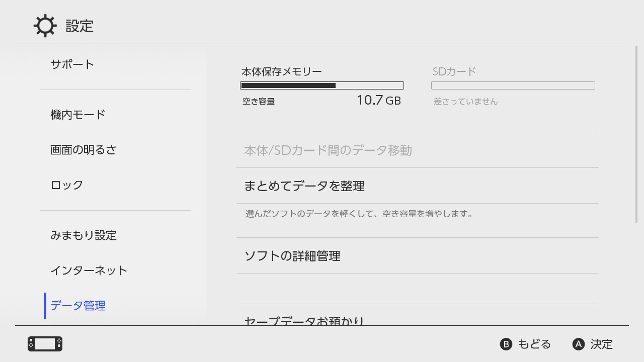The width and height of the screenshot is (644, 362).
Task: Open 画面の明るさ settings
Action: point(84,150)
